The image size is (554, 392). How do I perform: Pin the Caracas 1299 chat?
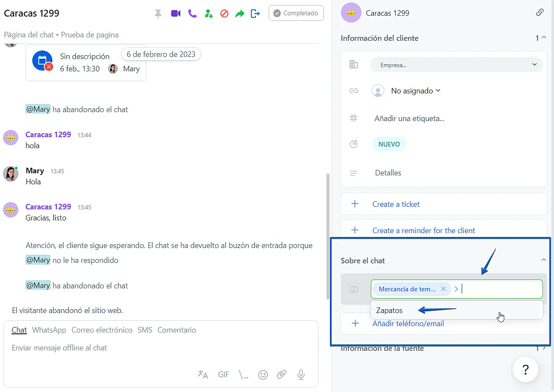click(x=158, y=14)
